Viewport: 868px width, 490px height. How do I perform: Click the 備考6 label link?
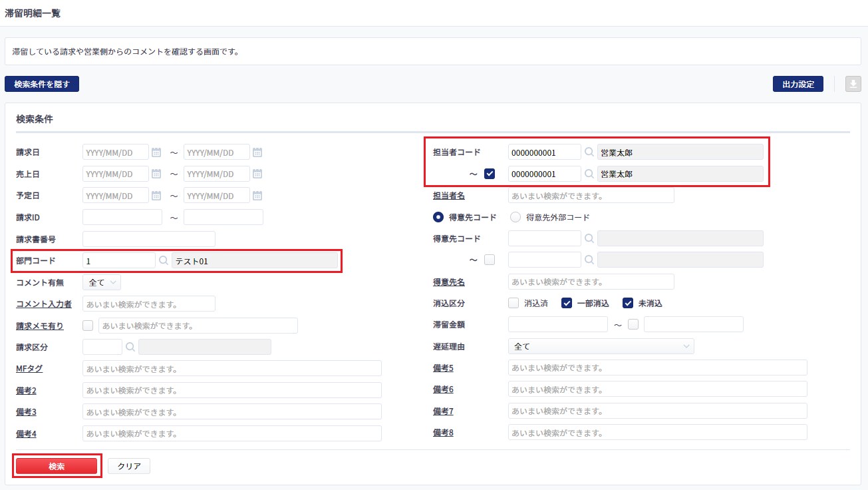point(443,389)
